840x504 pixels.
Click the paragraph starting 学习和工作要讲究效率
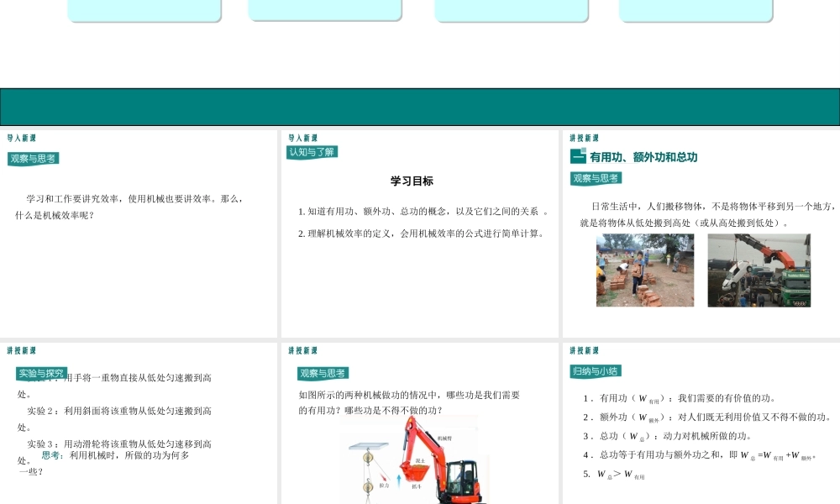(130, 207)
